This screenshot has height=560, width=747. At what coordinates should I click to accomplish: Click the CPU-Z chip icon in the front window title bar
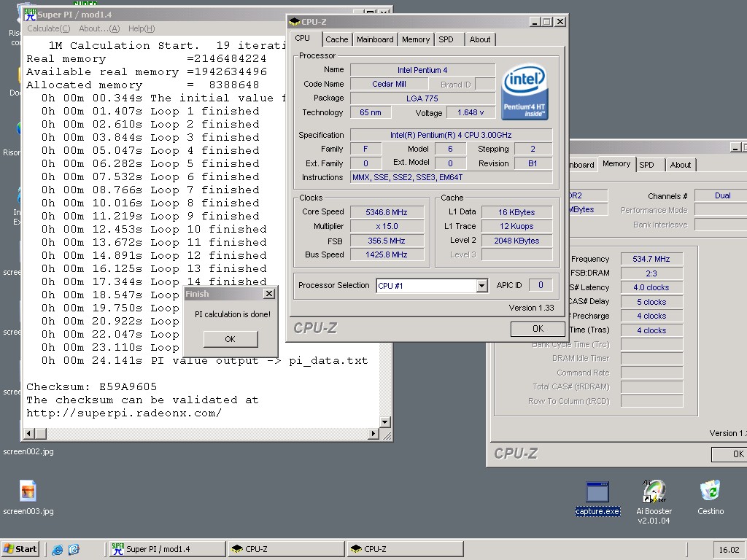click(x=295, y=21)
